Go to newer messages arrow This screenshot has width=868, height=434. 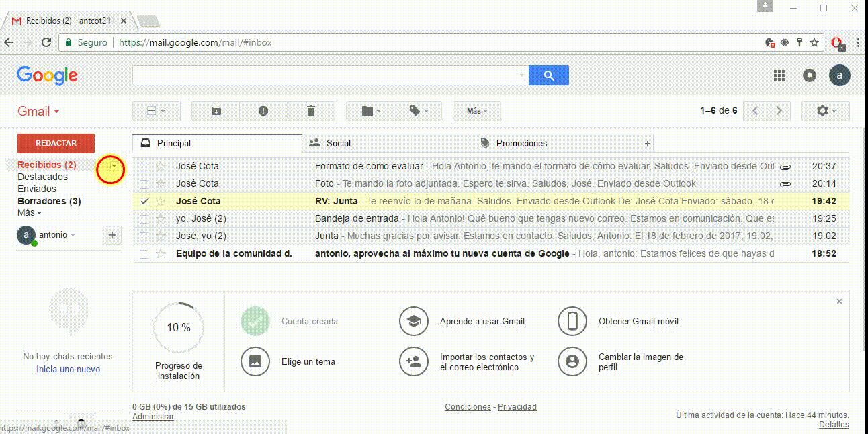755,111
